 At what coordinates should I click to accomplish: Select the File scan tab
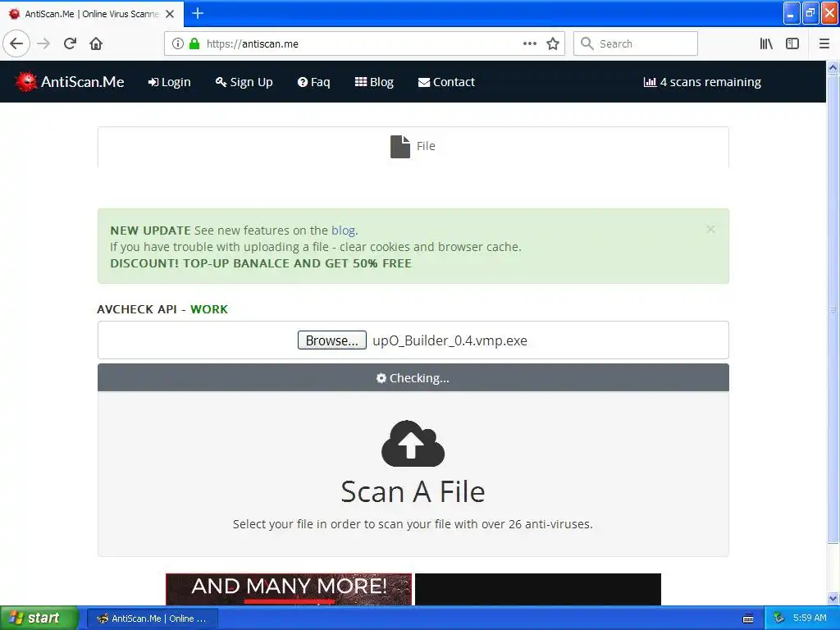point(413,146)
